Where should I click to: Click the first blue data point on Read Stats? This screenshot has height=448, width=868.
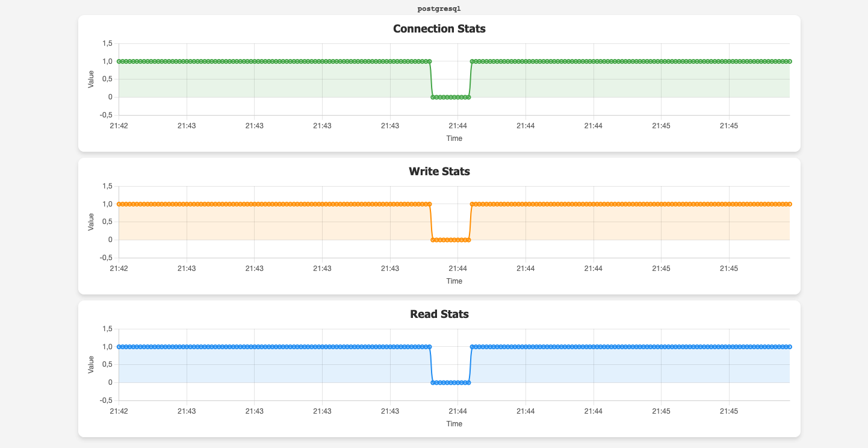click(119, 346)
